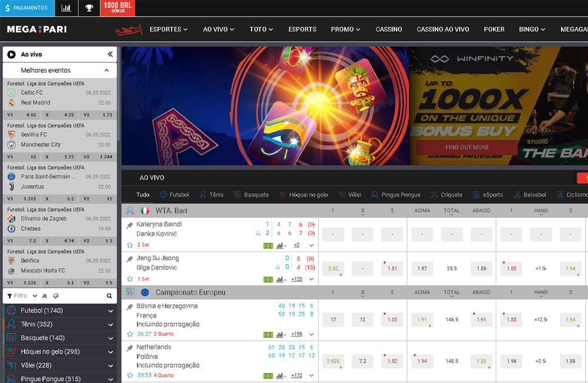The height and width of the screenshot is (383, 588).
Task: Click the globe icon in the Filtro bar
Action: point(56,296)
